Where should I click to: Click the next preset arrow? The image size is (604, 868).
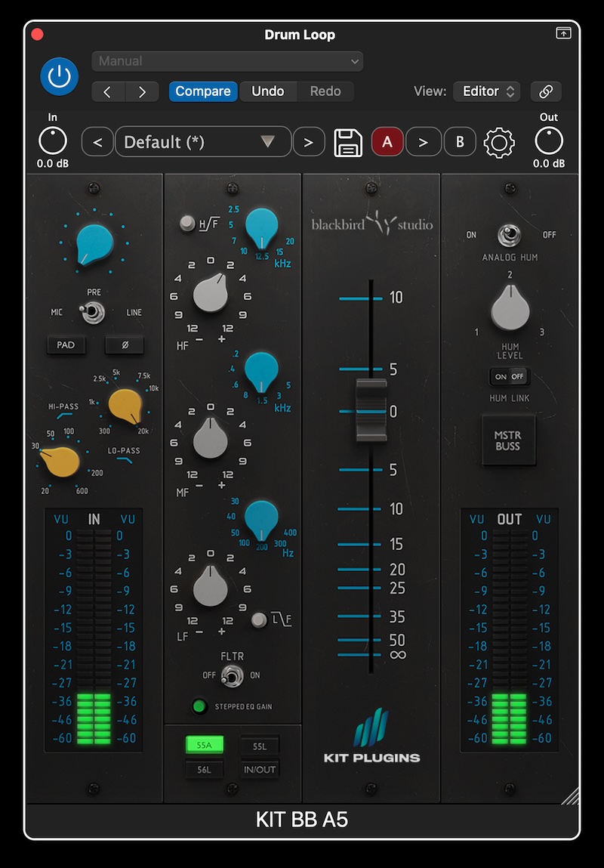(x=309, y=142)
